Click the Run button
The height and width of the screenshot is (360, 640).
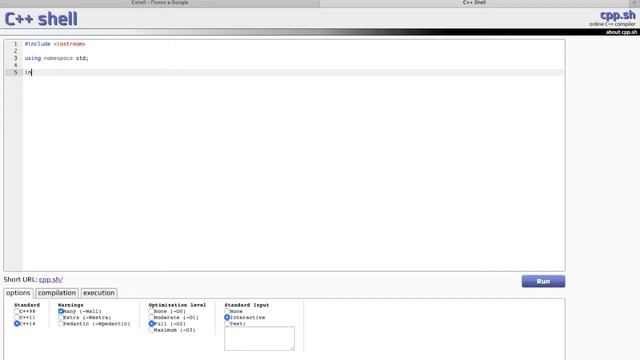pyautogui.click(x=543, y=281)
